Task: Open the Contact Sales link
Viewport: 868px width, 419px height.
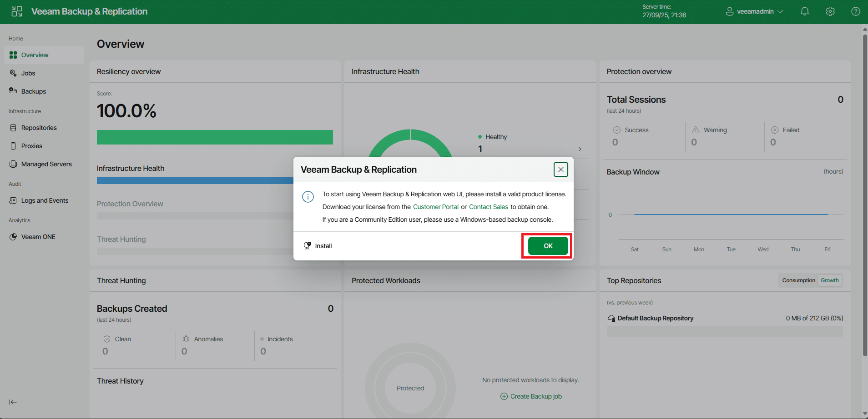Action: (x=488, y=207)
